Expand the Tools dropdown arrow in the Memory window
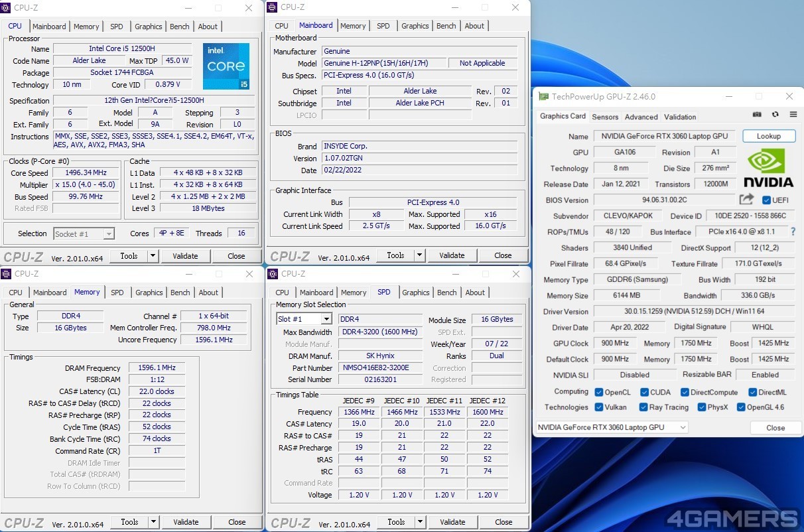804x532 pixels. click(153, 522)
